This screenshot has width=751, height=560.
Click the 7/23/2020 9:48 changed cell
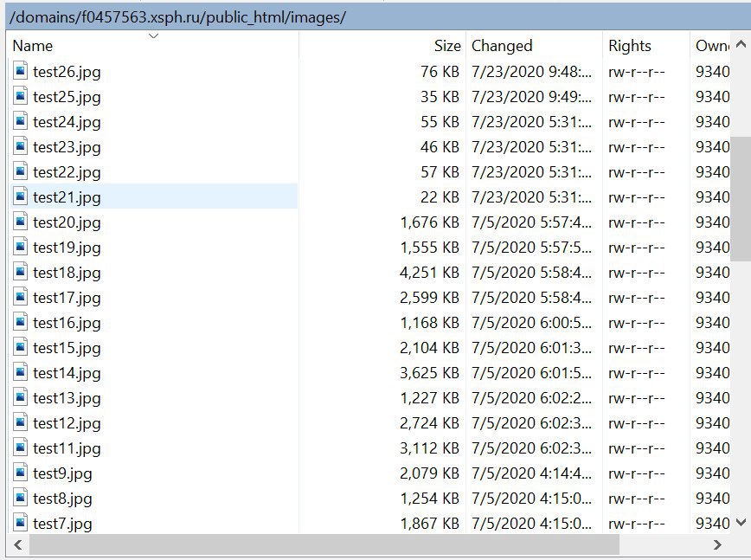[531, 71]
